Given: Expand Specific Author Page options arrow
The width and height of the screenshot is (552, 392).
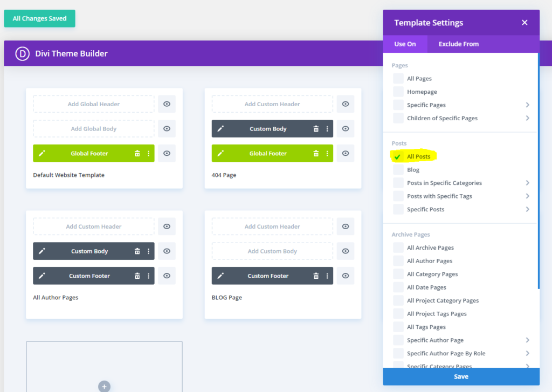Looking at the screenshot, I should click(x=527, y=340).
